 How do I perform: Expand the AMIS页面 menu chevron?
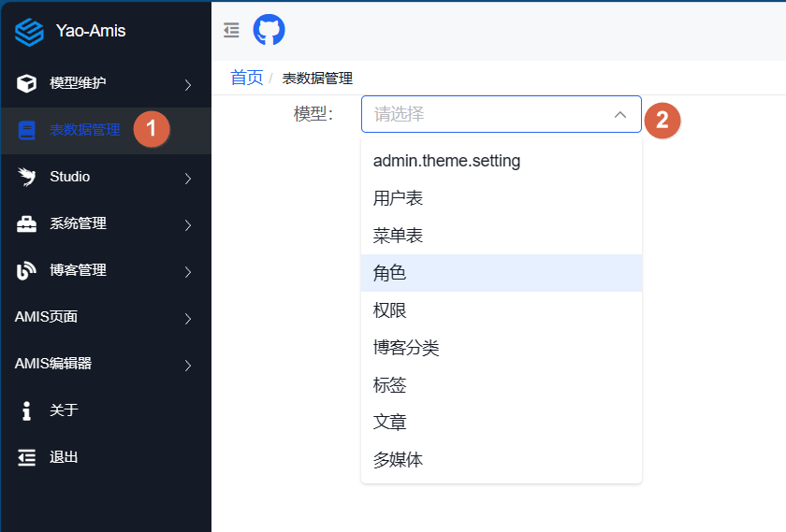(187, 319)
